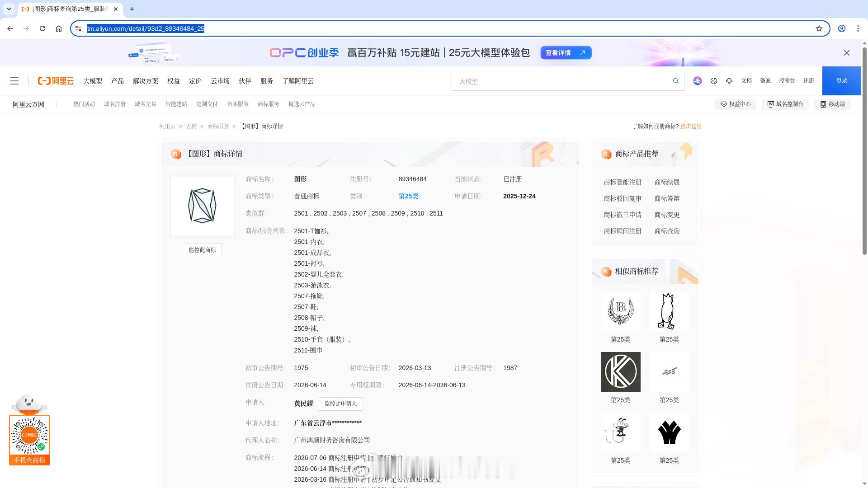The height and width of the screenshot is (488, 868).
Task: Open the hamburger navigation menu
Action: [14, 81]
